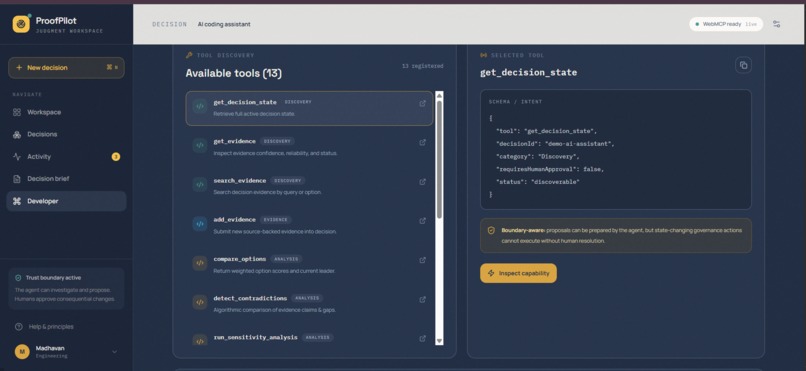Copy the get_decision_state schema with copy icon

coord(743,65)
